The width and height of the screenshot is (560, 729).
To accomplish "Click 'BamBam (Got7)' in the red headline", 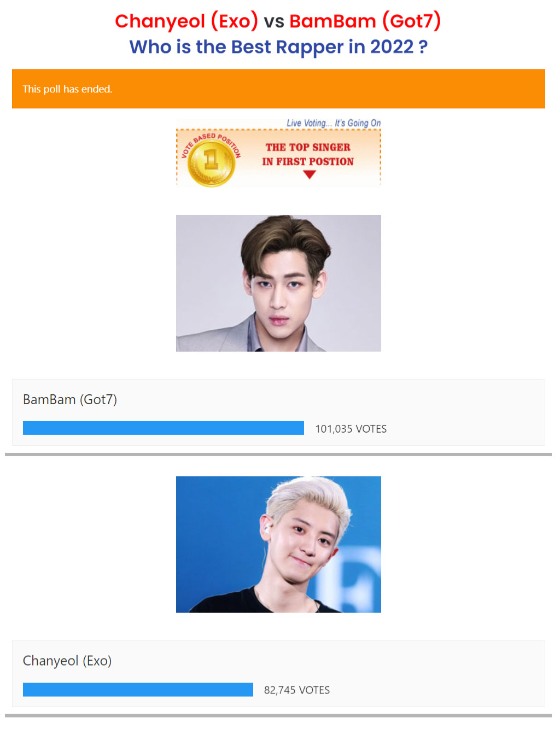I will pyautogui.click(x=365, y=21).
